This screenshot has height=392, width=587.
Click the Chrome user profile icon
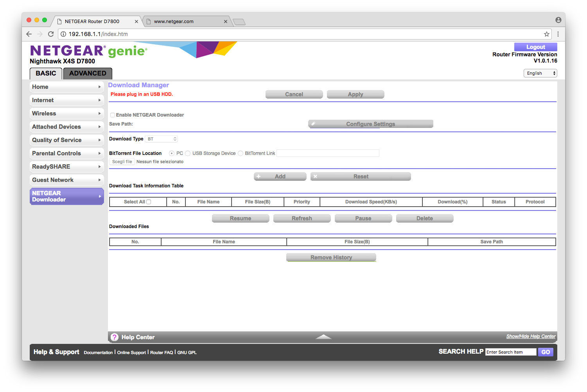point(558,20)
